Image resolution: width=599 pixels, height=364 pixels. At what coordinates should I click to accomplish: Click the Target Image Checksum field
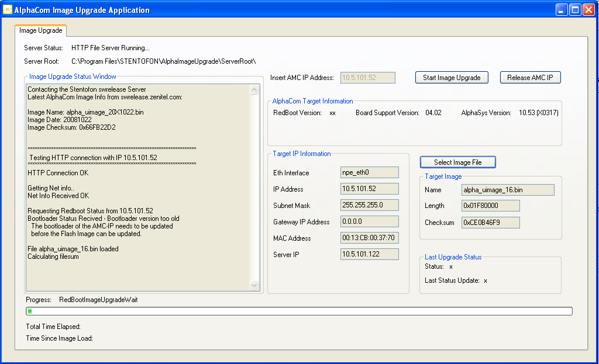(490, 222)
